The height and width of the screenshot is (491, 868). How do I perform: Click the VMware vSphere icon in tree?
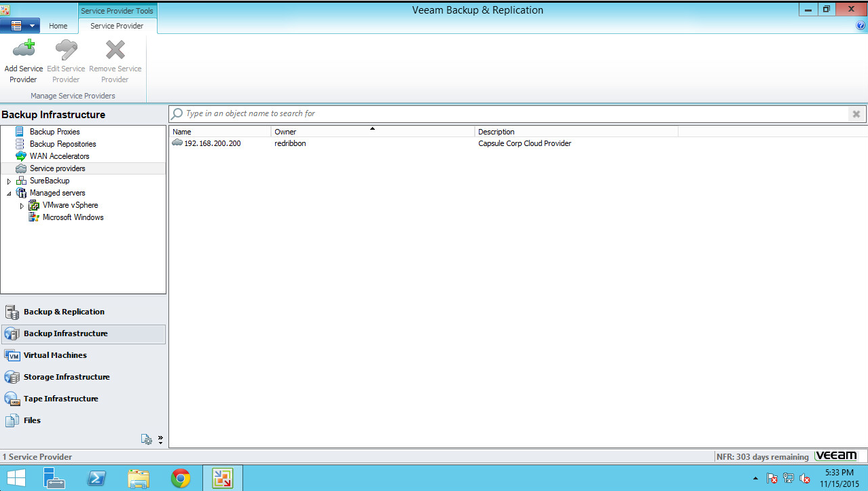click(x=34, y=205)
